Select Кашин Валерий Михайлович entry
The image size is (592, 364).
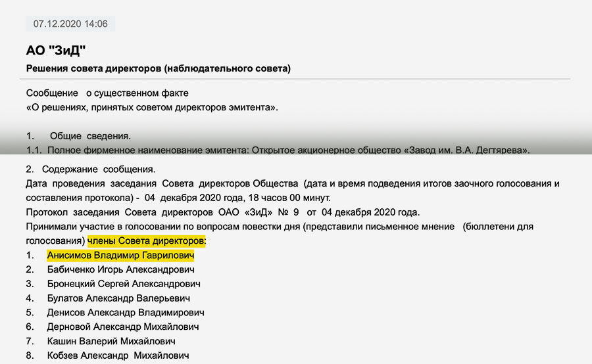111,341
